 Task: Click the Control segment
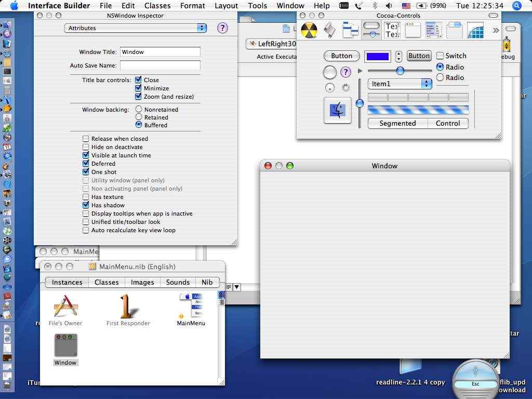coord(448,123)
